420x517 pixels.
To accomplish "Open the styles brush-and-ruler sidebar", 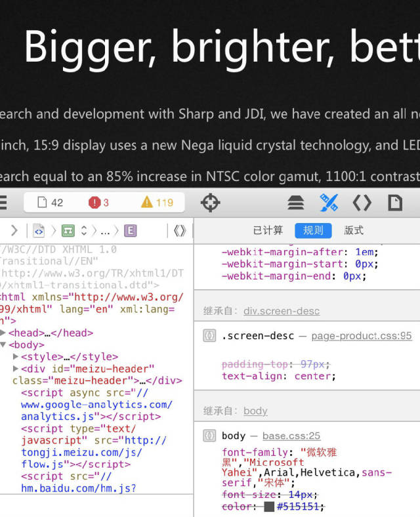I will point(329,203).
